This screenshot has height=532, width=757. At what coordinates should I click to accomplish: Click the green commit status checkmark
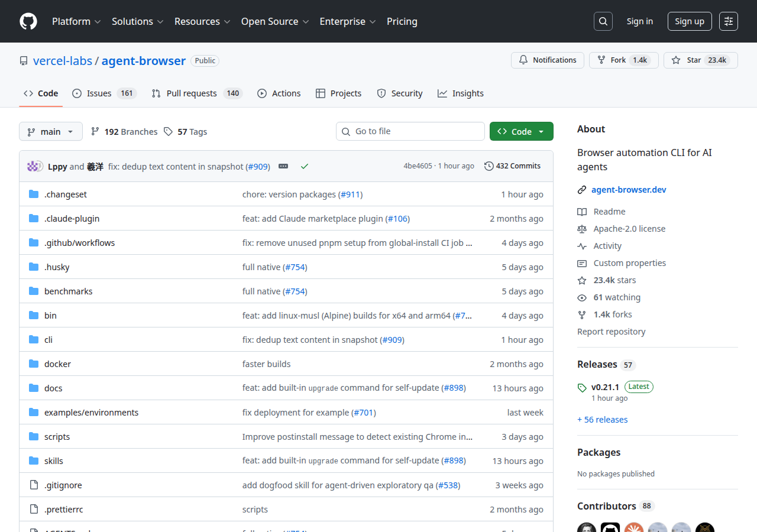(305, 166)
